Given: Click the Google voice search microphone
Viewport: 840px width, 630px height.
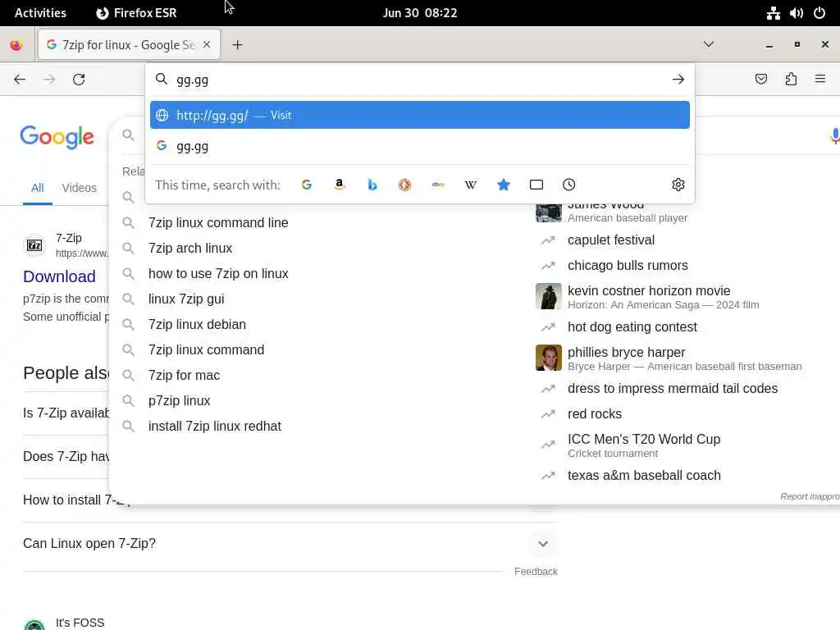Looking at the screenshot, I should click(834, 135).
